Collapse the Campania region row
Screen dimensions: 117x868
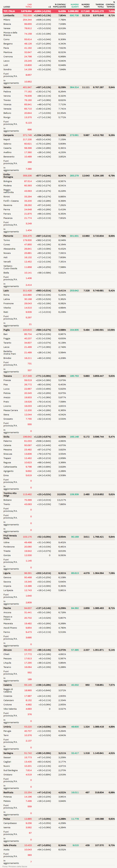click(x=9, y=135)
